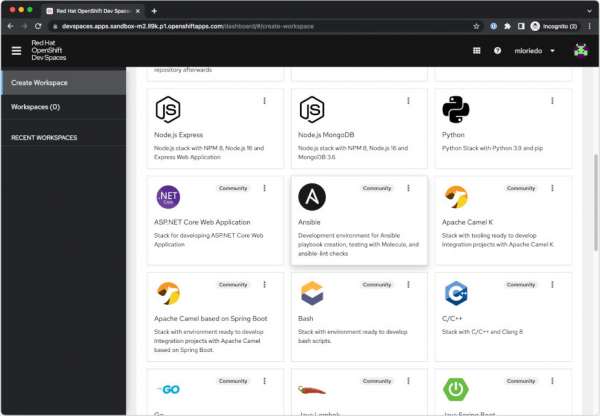Select the Node.js MongoDB sample title
The width and height of the screenshot is (600, 416).
coord(326,135)
